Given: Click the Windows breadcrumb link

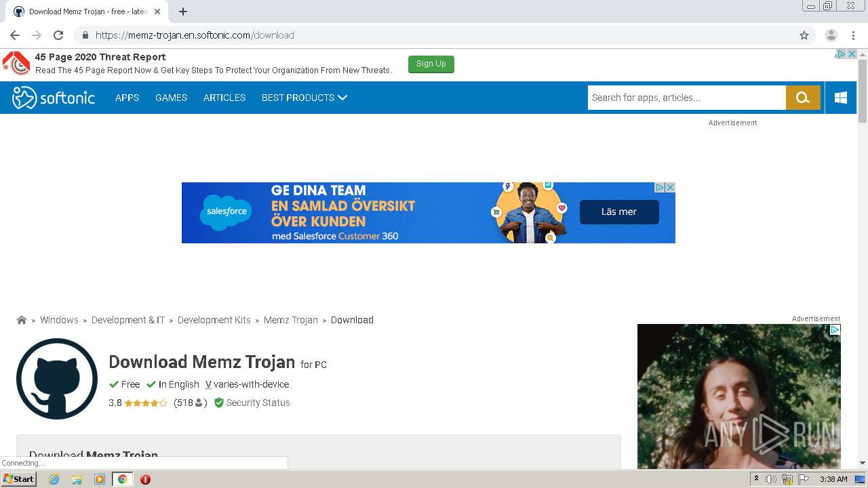Looking at the screenshot, I should pyautogui.click(x=59, y=320).
